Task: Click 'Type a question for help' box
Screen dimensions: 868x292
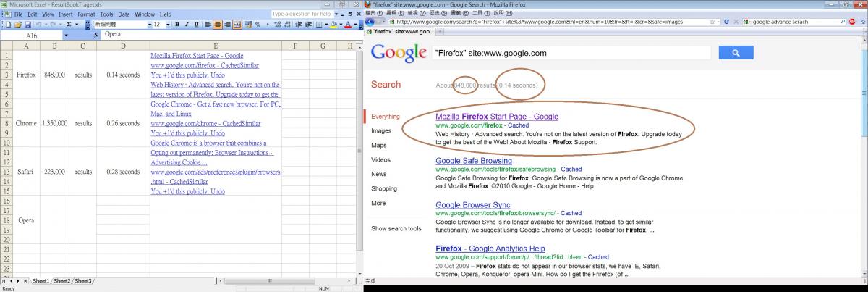Action: point(301,14)
